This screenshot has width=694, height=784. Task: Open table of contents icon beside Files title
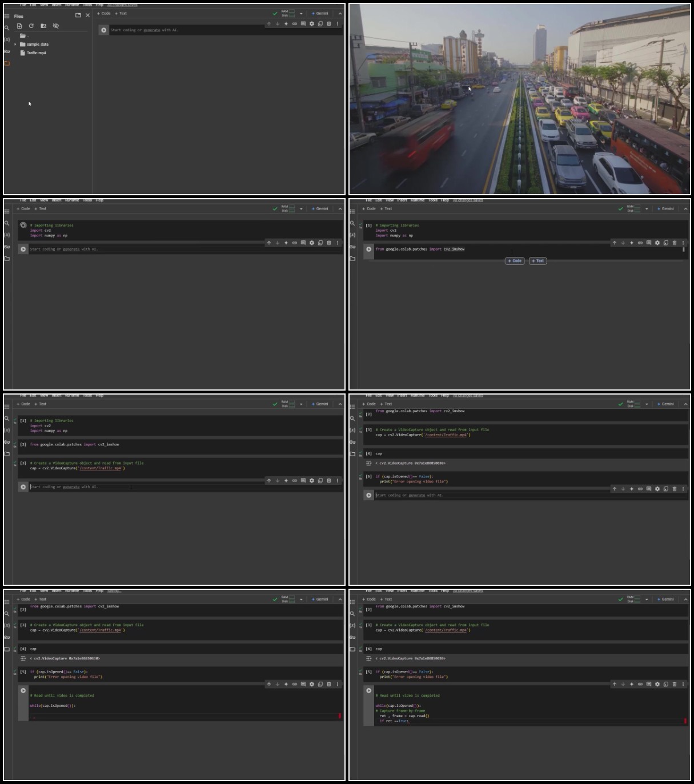[7, 16]
